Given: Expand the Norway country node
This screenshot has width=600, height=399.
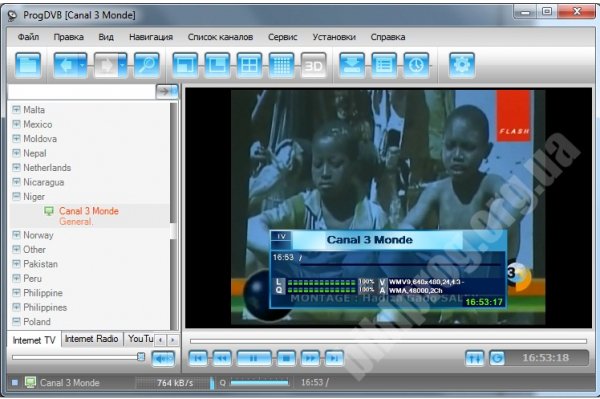Looking at the screenshot, I should click(x=16, y=235).
